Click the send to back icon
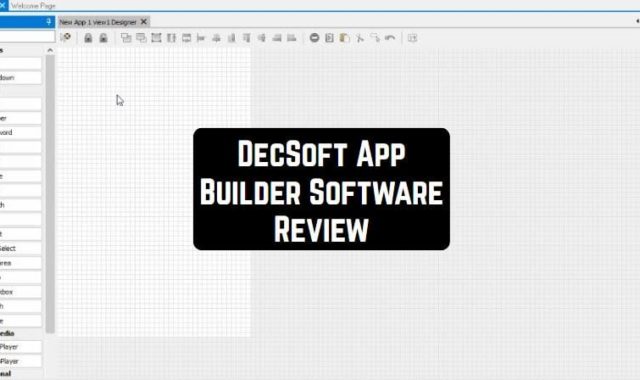The image size is (640, 380). pos(141,38)
